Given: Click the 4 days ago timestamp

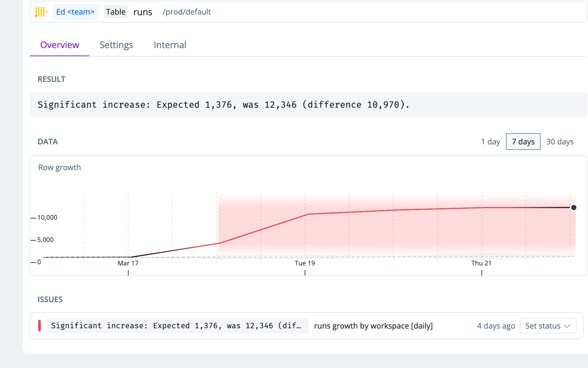Looking at the screenshot, I should tap(496, 326).
